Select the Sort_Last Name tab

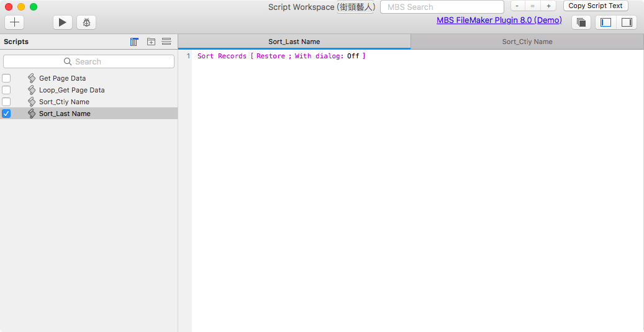pyautogui.click(x=294, y=42)
